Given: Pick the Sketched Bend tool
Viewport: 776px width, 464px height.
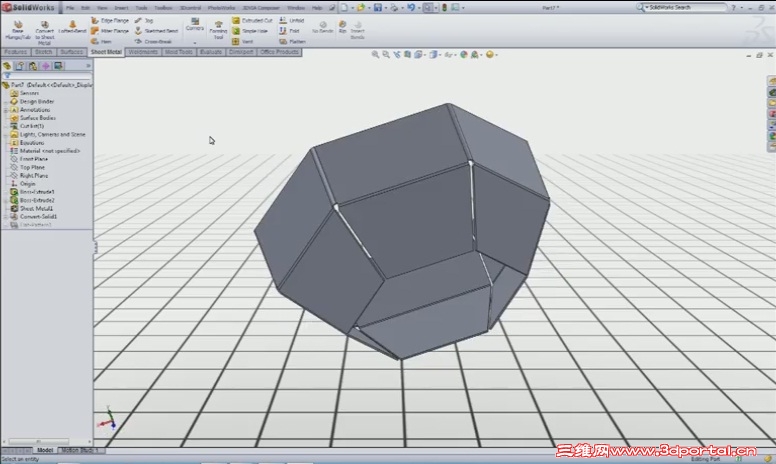Looking at the screenshot, I should click(156, 31).
